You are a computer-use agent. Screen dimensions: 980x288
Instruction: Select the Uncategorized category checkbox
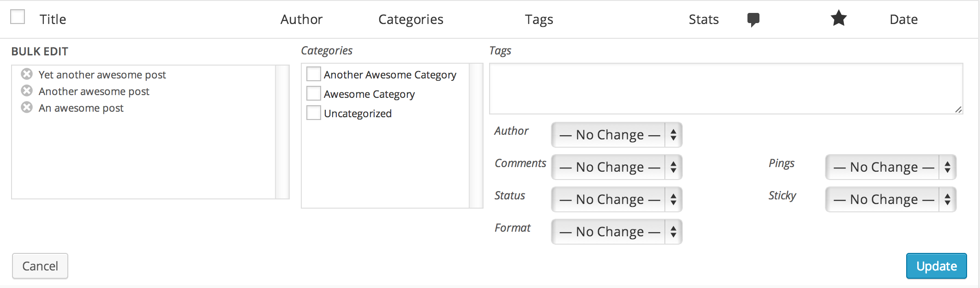314,113
